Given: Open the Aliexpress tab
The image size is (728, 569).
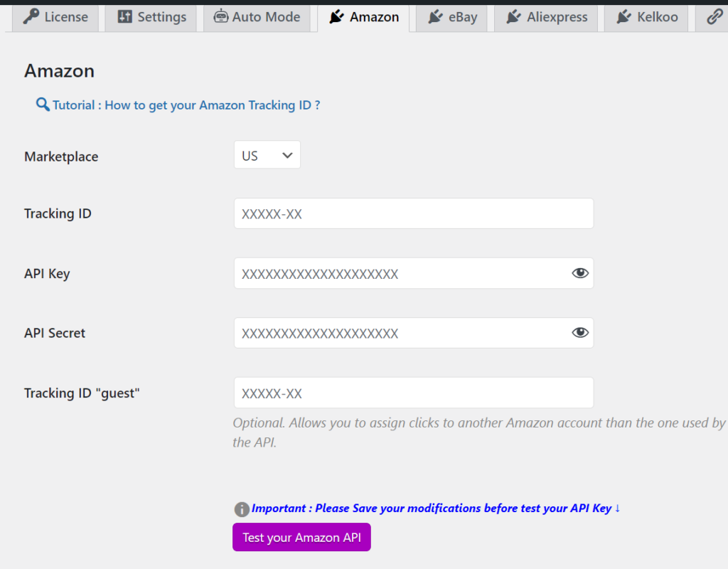Looking at the screenshot, I should 546,18.
